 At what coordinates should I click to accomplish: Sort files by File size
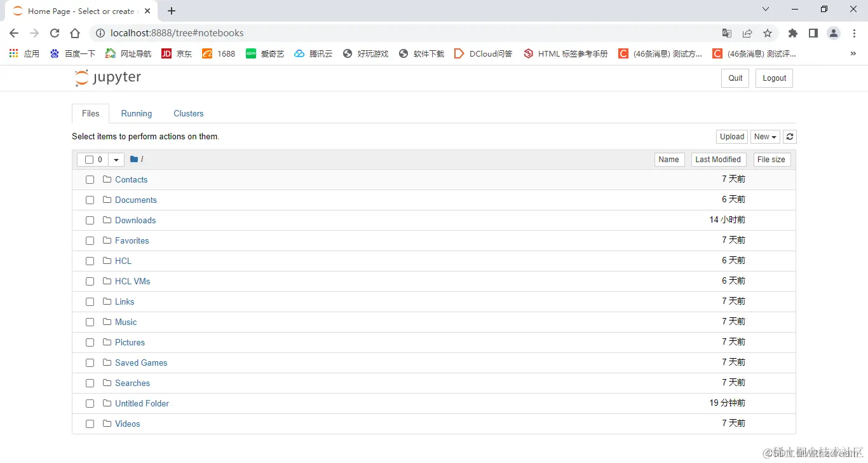point(771,160)
